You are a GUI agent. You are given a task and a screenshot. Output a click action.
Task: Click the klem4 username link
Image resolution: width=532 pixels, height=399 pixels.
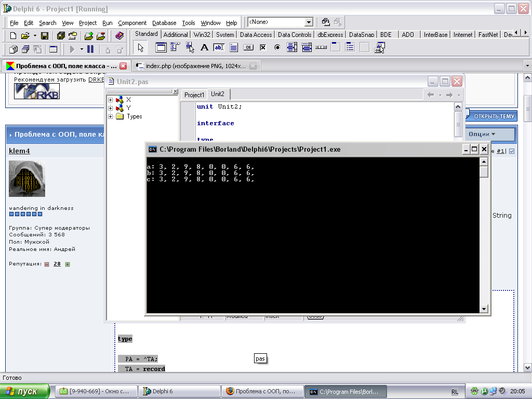(20, 151)
